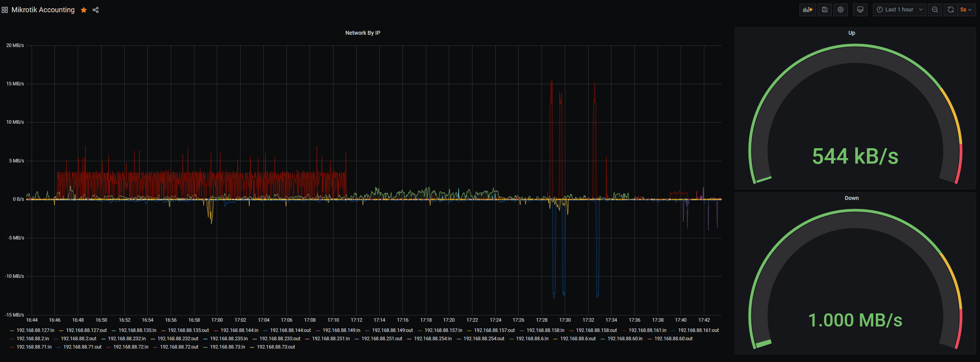Open the Mikrotik Accounting dashboard title

tap(43, 10)
